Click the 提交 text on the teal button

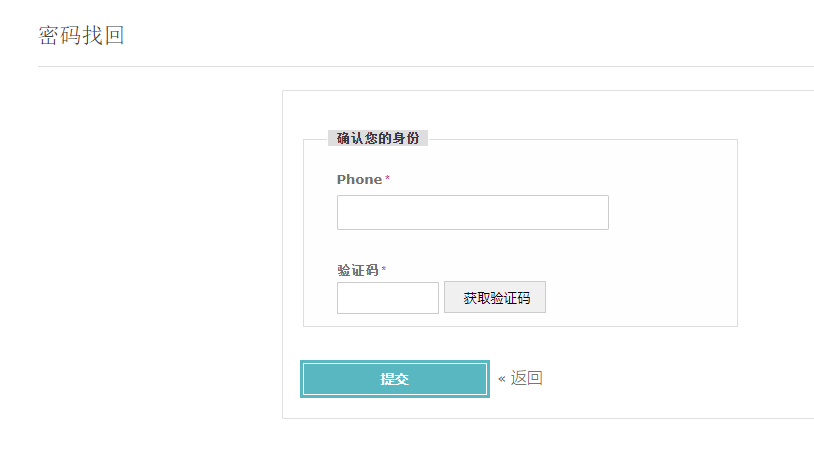click(x=395, y=379)
